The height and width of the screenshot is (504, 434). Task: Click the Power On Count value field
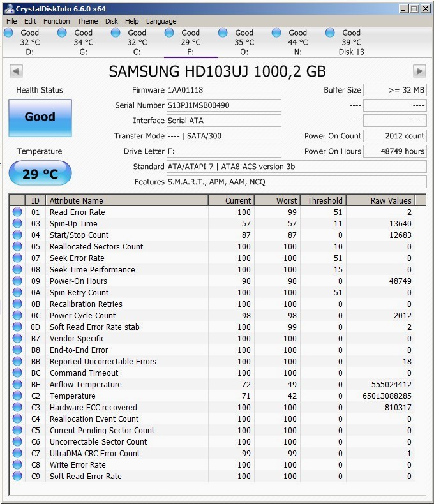395,136
